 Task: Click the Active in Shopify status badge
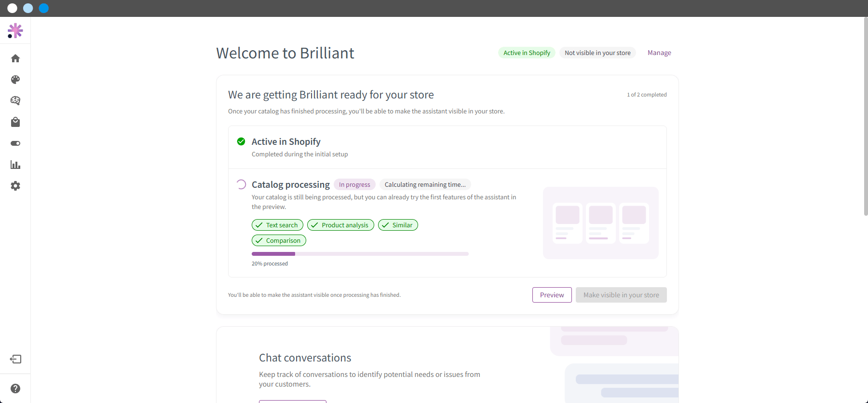(527, 53)
